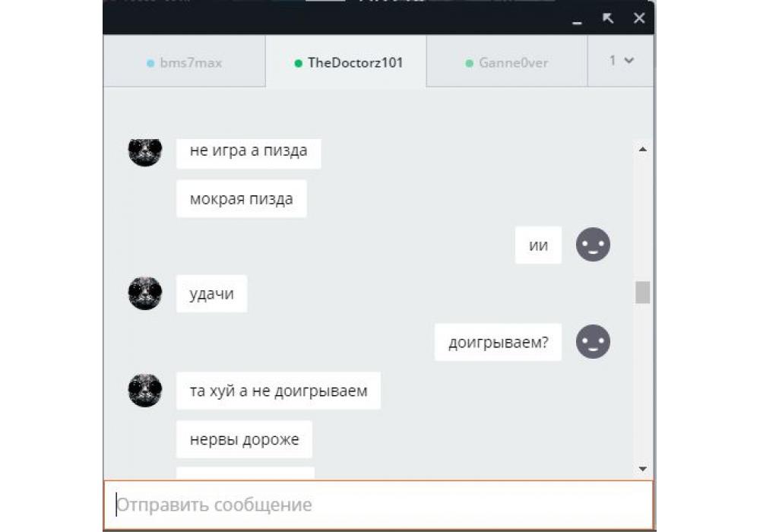This screenshot has height=532, width=760.
Task: Minimize the chat window
Action: click(x=577, y=22)
